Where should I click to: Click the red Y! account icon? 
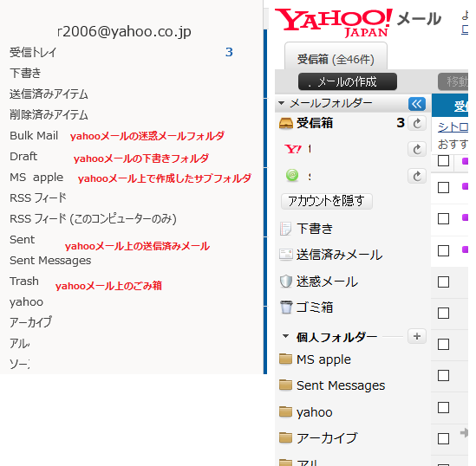coord(293,149)
